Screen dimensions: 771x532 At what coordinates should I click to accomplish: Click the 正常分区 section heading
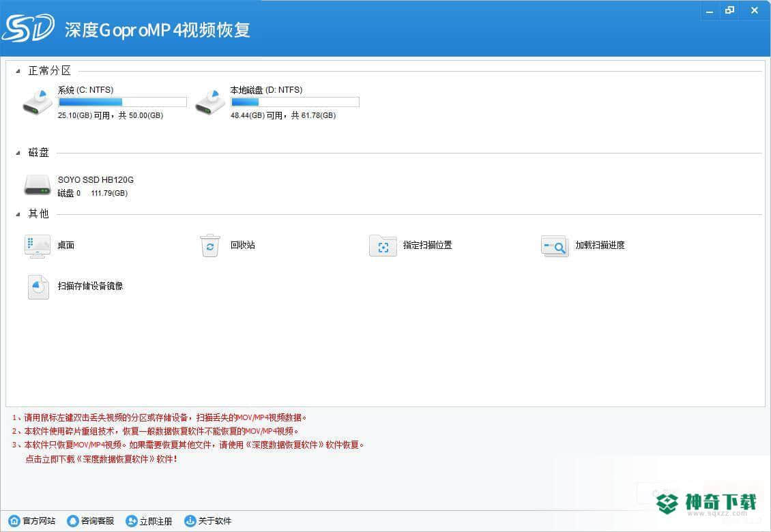point(49,71)
